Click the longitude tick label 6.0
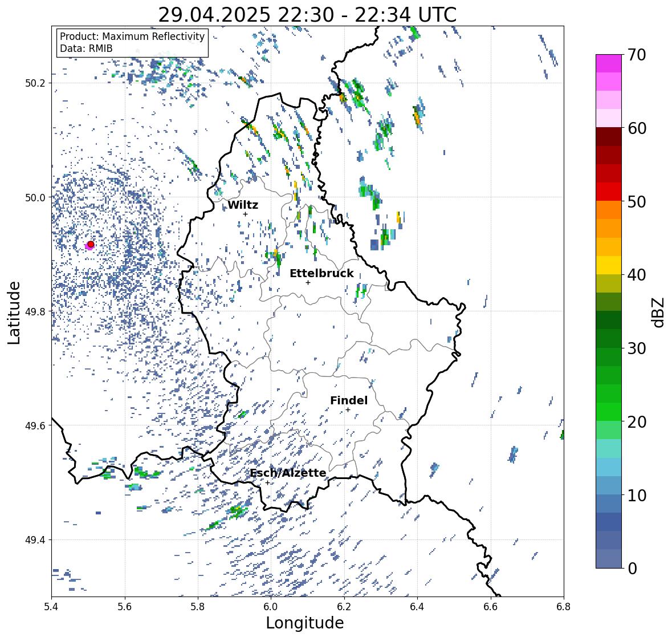Screen dimensions: 672x637 271,606
